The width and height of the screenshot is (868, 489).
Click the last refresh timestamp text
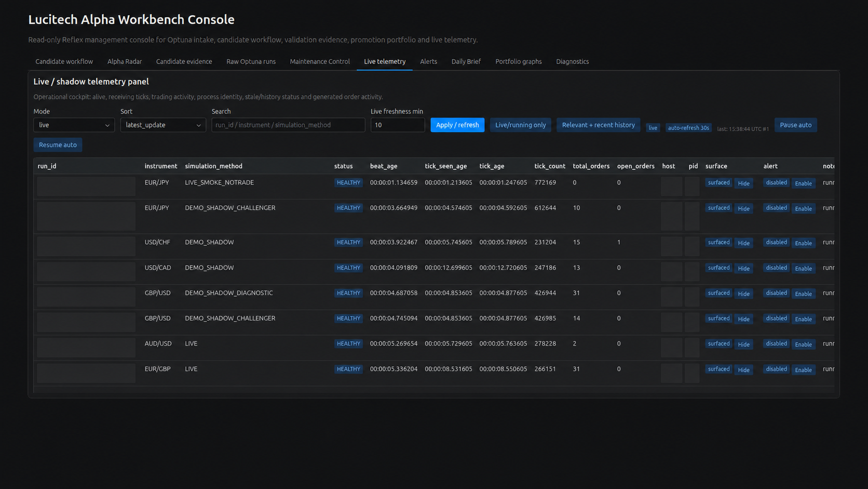click(743, 129)
